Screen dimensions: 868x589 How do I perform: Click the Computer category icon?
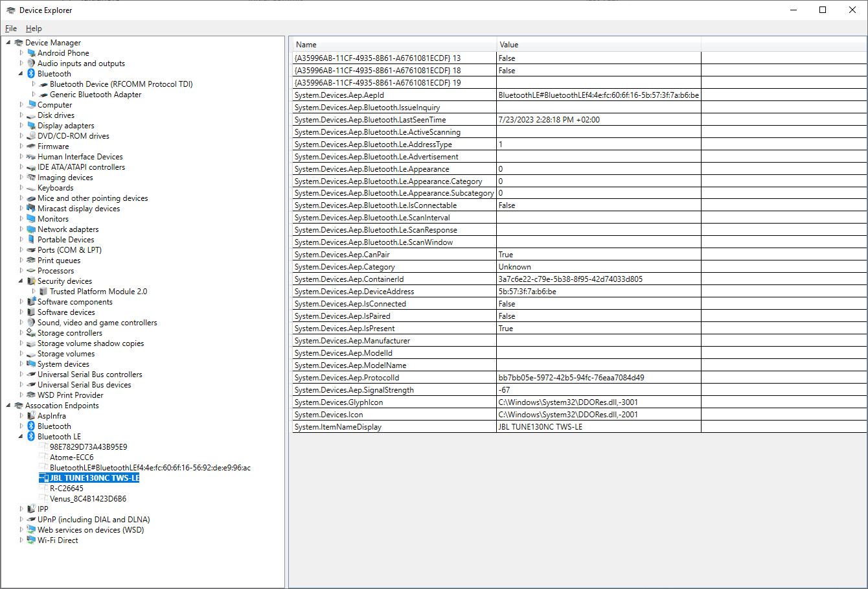[x=31, y=105]
